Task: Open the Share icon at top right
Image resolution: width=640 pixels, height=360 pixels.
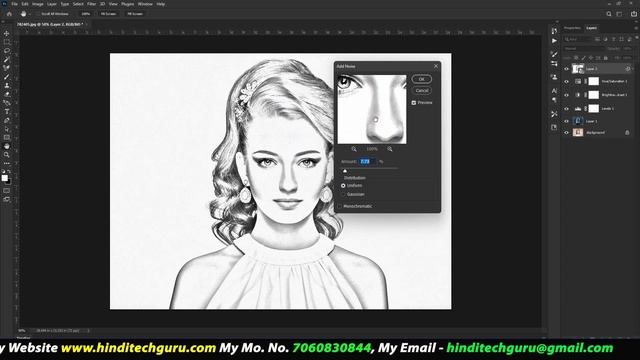Action: point(634,14)
